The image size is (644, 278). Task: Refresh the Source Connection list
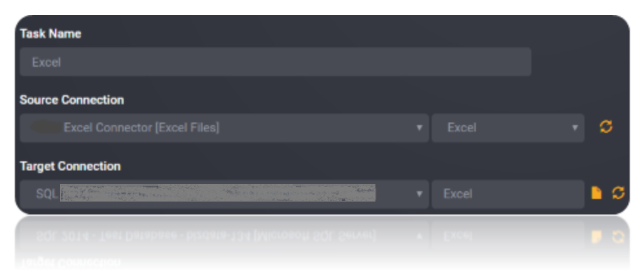[x=606, y=126]
